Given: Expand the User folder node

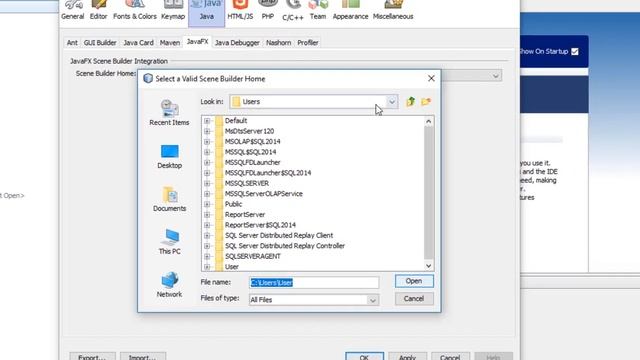Looking at the screenshot, I should point(207,267).
